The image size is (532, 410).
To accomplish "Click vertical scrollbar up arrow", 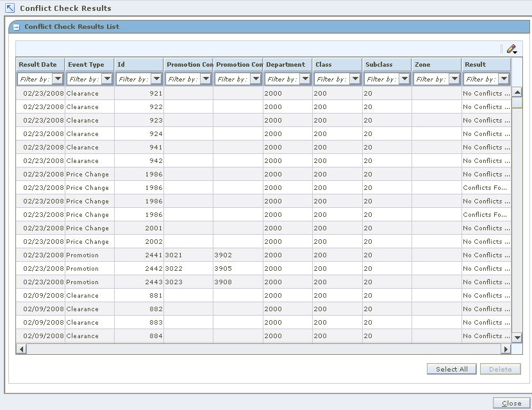I will (517, 92).
